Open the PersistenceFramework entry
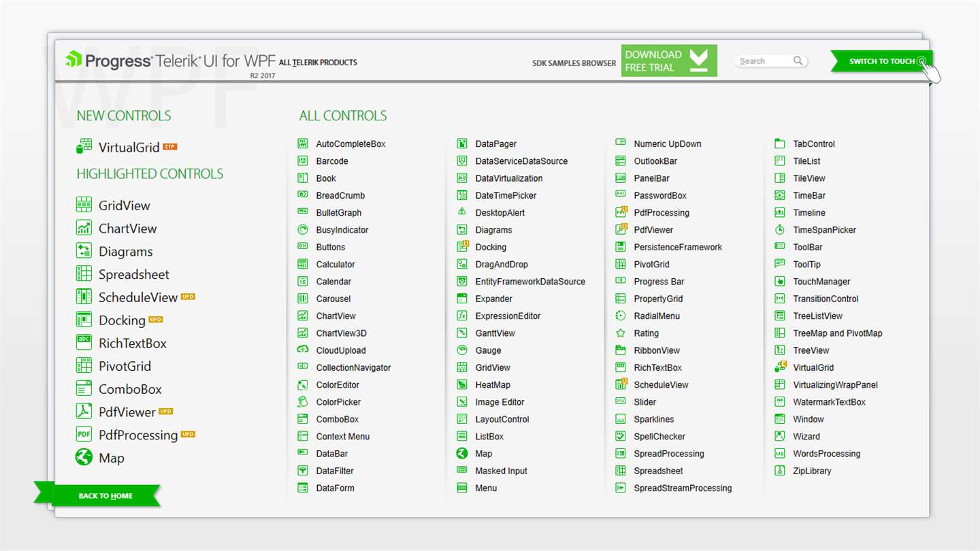Viewport: 980px width, 551px height. [678, 247]
